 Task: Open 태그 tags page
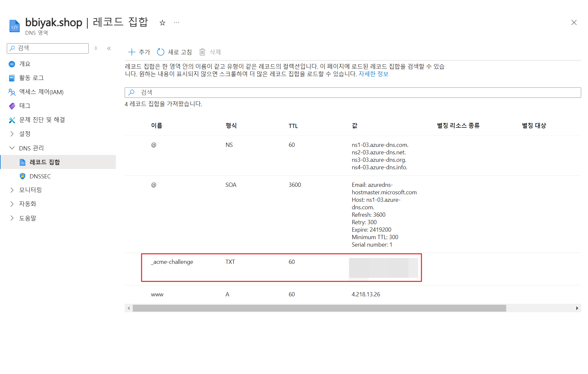pos(25,106)
